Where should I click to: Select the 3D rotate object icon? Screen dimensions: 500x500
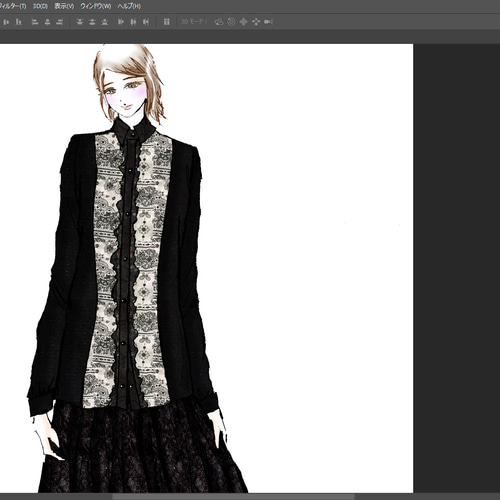[x=219, y=22]
